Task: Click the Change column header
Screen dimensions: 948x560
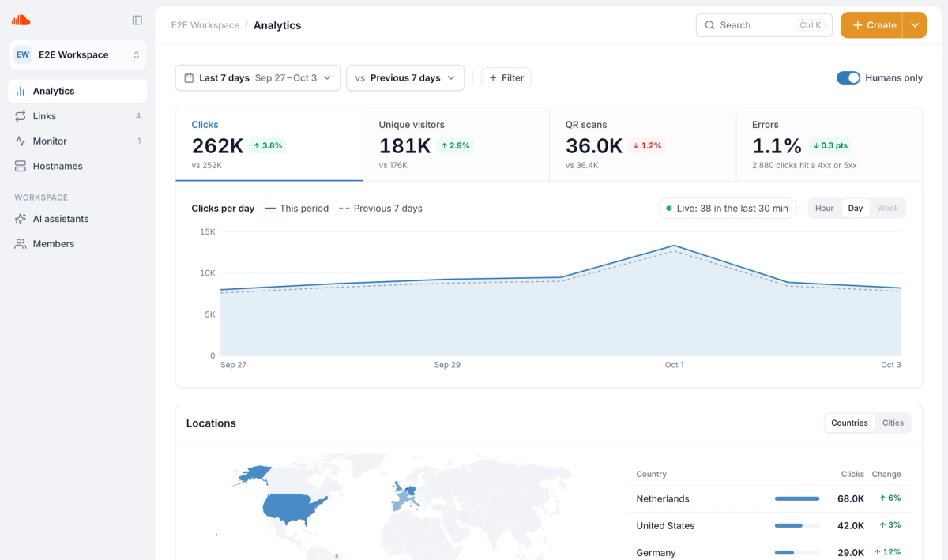Action: [x=886, y=475]
